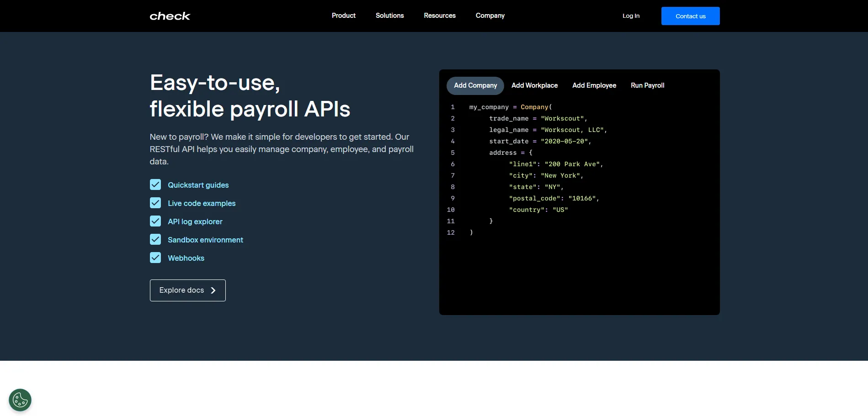Screen dimensions: 868x416
Task: Toggle the API log explorer checkbox
Action: click(x=155, y=221)
